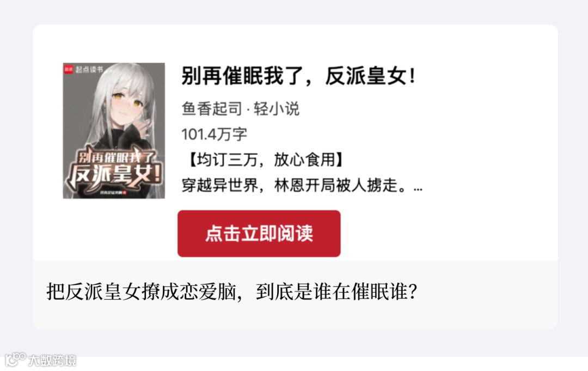Viewport: 588px width, 371px height.
Task: Open the title 别再催眠我了，反派皇女!
Action: click(298, 75)
